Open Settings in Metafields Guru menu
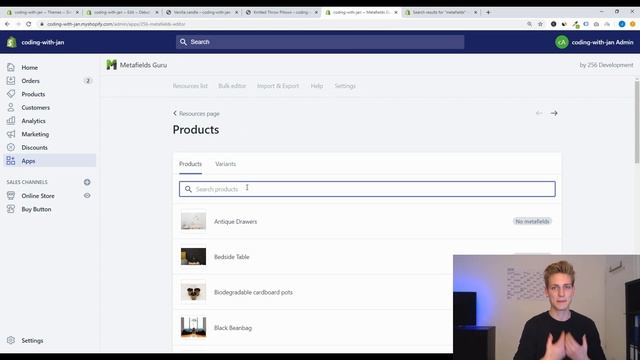Viewport: 640px width, 360px height. tap(345, 86)
